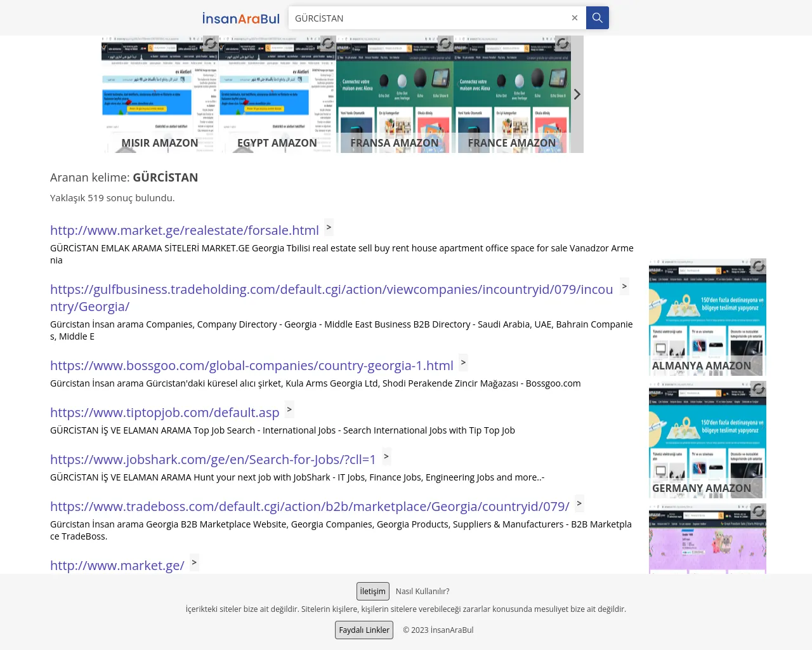Open the İletişim button
This screenshot has height=650, width=812.
372,591
